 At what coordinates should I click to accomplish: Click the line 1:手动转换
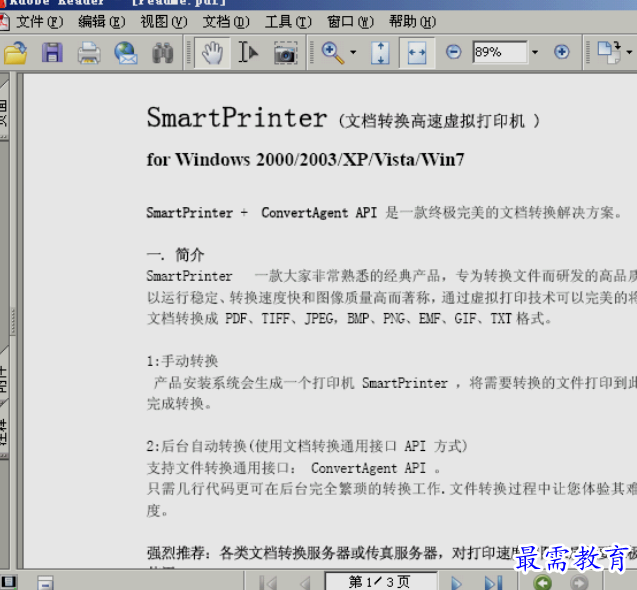(x=182, y=361)
